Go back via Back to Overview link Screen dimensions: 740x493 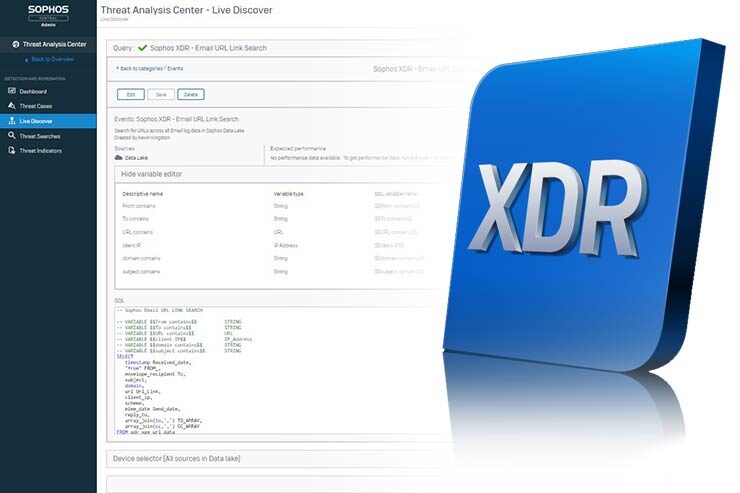51,59
